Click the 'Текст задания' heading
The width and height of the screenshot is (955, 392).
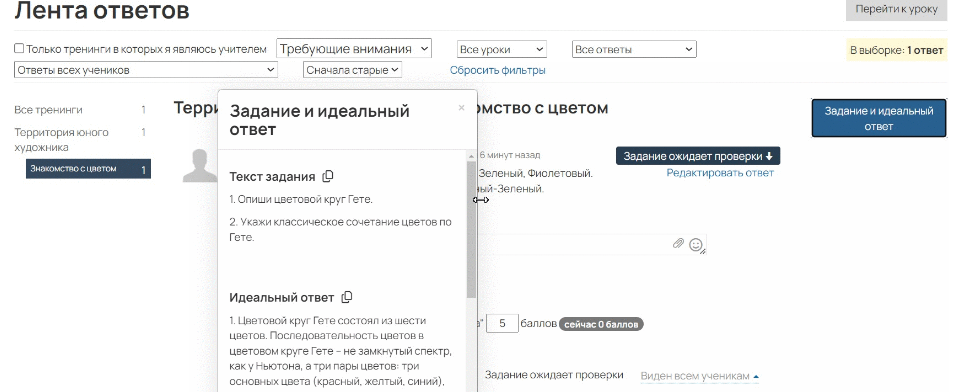(x=272, y=177)
